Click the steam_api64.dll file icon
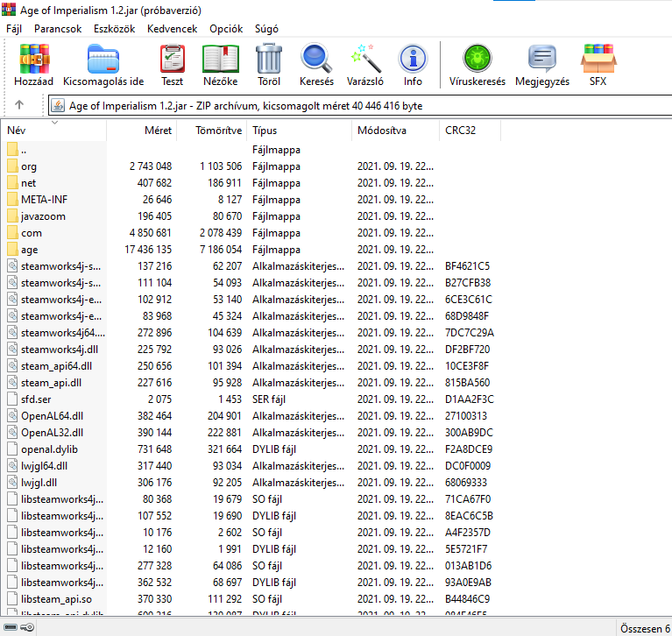Image resolution: width=672 pixels, height=636 pixels. point(12,366)
